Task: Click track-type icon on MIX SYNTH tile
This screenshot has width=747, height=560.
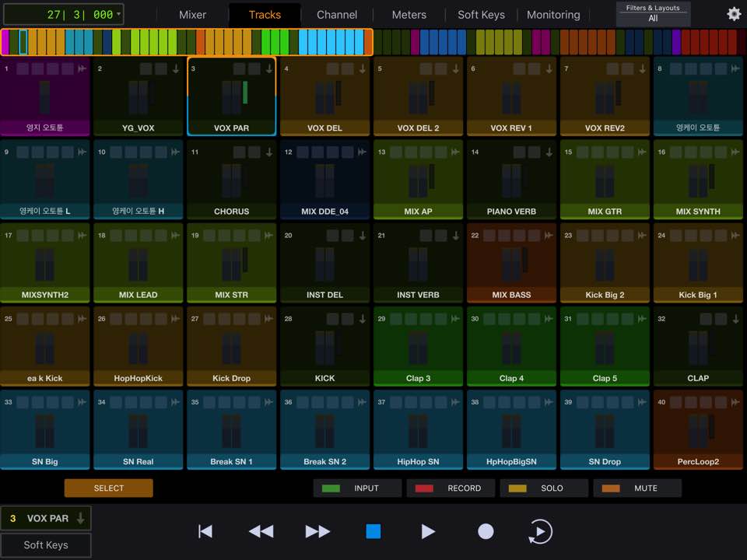Action: click(x=735, y=152)
